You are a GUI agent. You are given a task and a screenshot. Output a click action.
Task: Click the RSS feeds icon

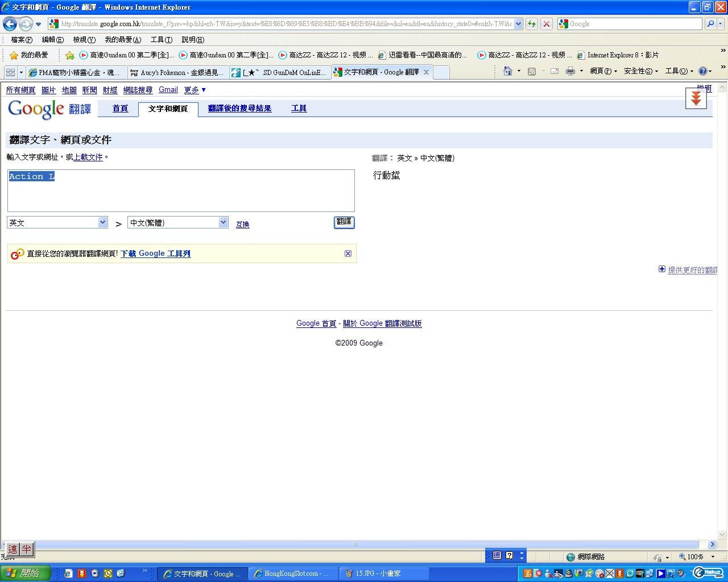pos(532,71)
